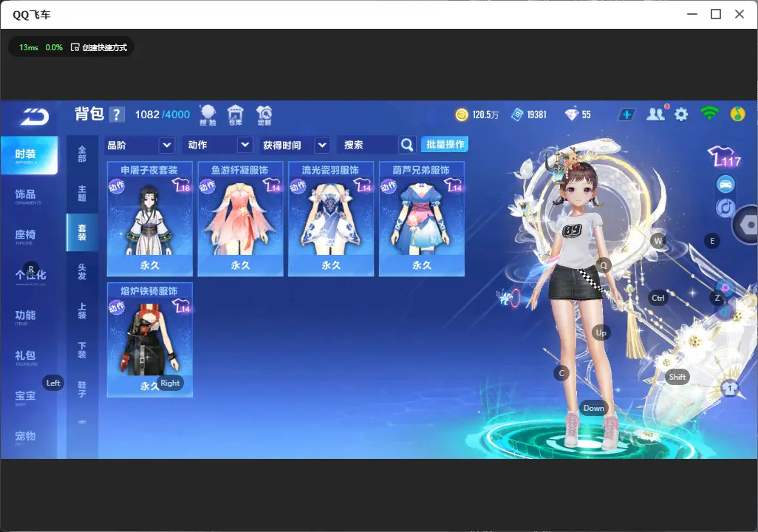Click the Down key overlay button
758x532 pixels.
click(594, 408)
